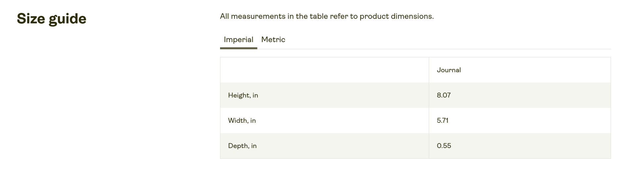Select the Height, in row label

click(x=243, y=95)
